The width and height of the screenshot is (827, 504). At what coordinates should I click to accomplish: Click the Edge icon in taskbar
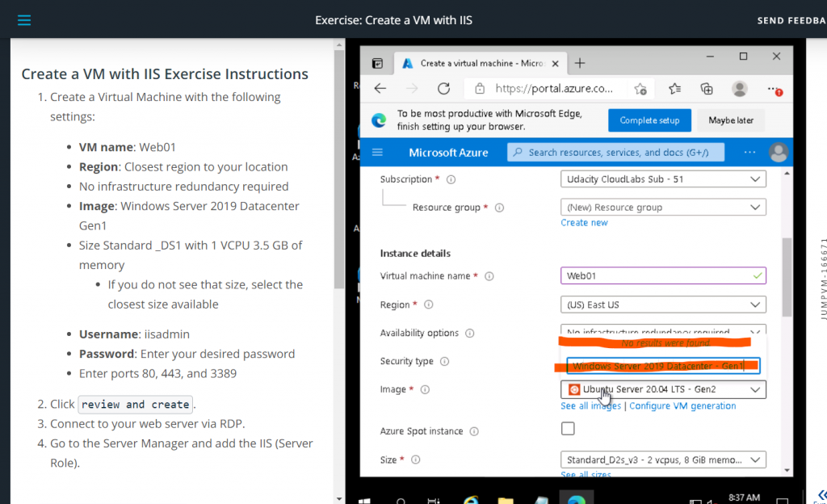click(x=577, y=499)
